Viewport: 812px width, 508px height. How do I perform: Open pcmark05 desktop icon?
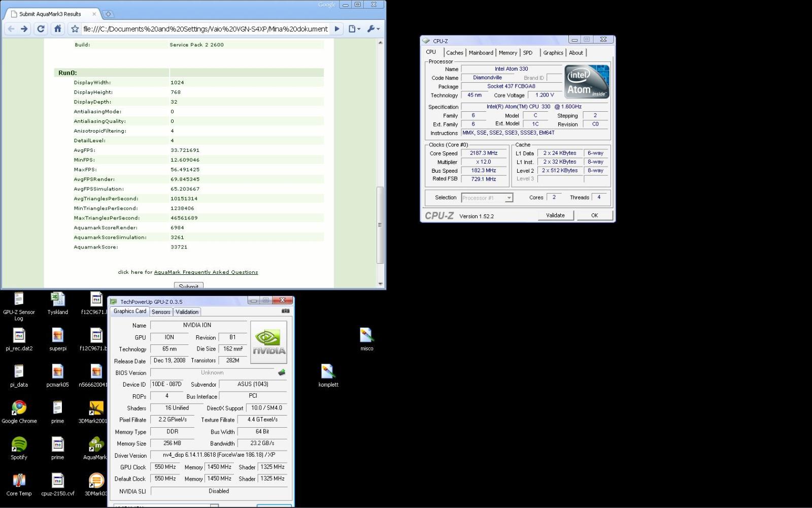click(58, 376)
